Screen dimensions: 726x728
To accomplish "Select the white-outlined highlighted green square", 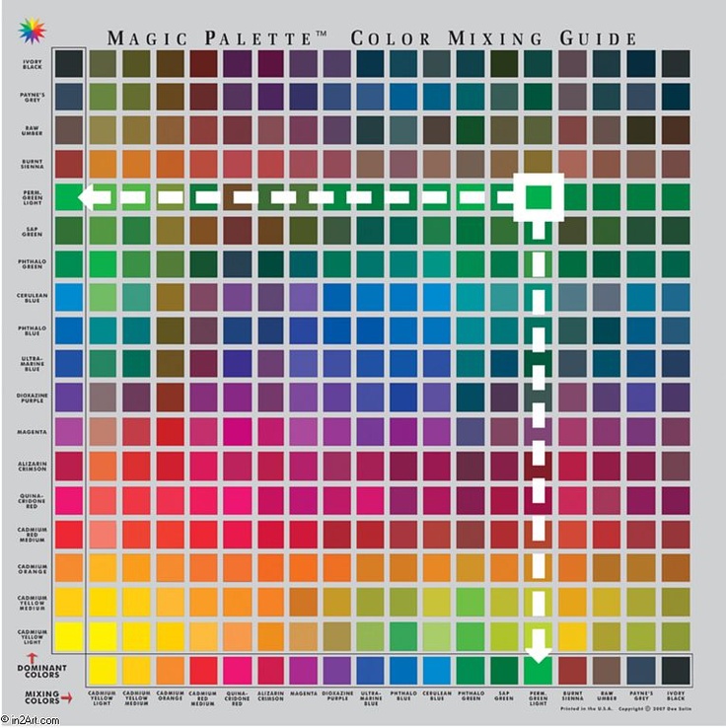I will (538, 197).
